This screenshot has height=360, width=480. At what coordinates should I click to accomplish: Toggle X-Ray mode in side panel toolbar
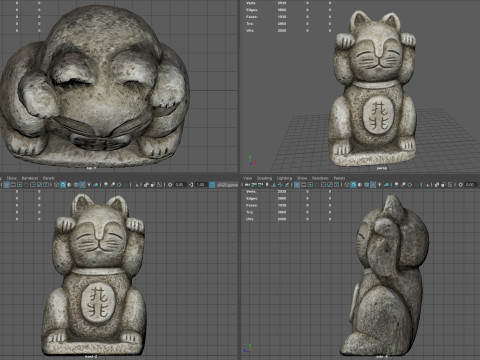(437, 184)
